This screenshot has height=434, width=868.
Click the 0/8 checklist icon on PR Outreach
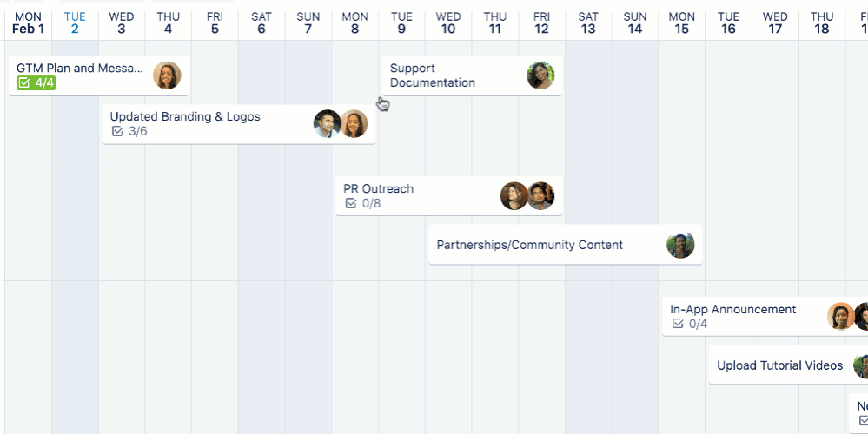pos(351,203)
